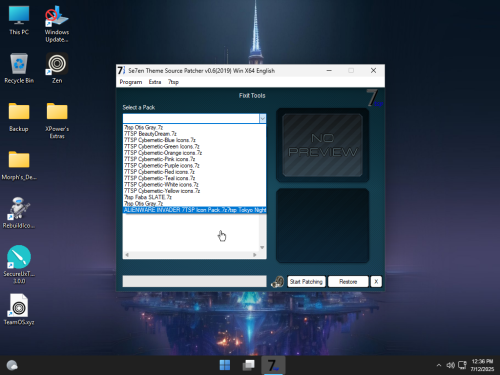This screenshot has height=375, width=500.
Task: Click the NO PREVIEW thumbnail panel
Action: 322,145
